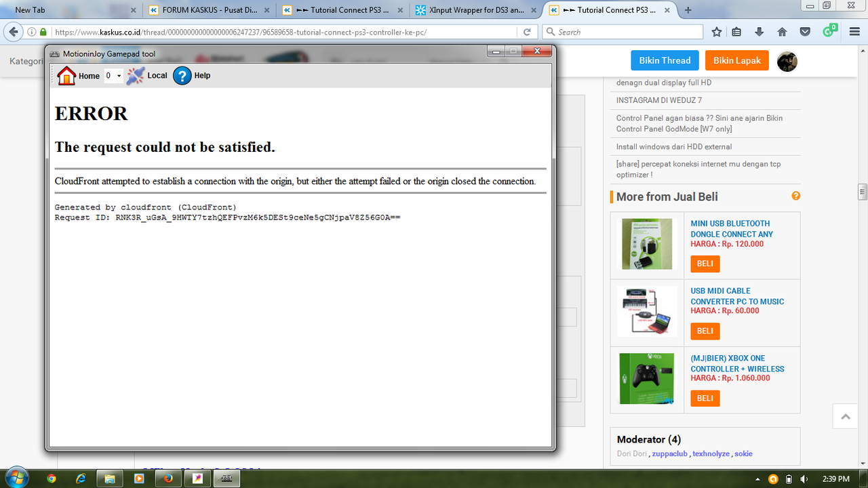
Task: Open moderator Dori Dori profile link
Action: (x=632, y=453)
